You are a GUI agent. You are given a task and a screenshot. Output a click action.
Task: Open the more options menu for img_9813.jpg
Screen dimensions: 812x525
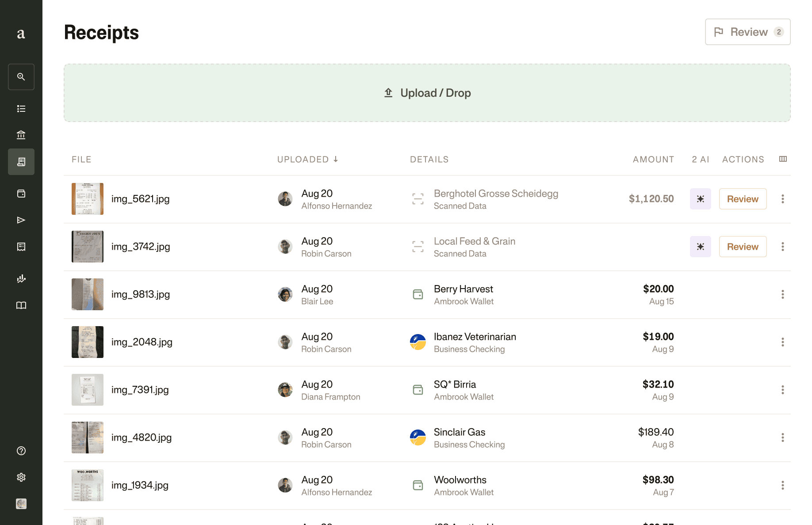[783, 294]
